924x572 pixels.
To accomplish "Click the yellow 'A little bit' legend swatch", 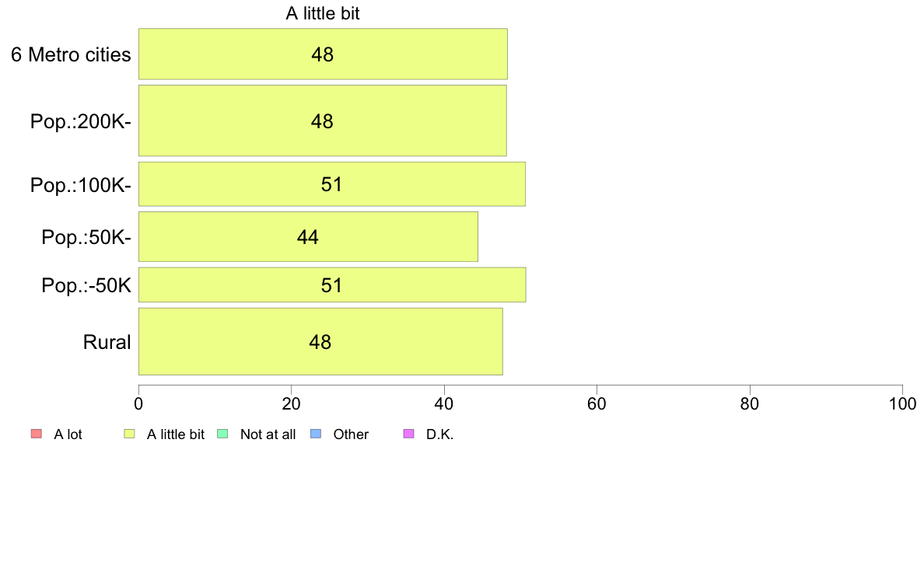I will 129,434.
